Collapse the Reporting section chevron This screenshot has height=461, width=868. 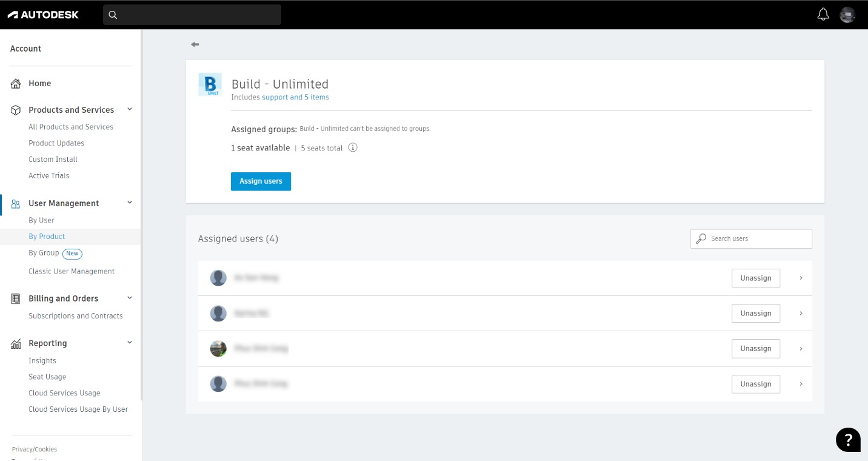tap(129, 343)
